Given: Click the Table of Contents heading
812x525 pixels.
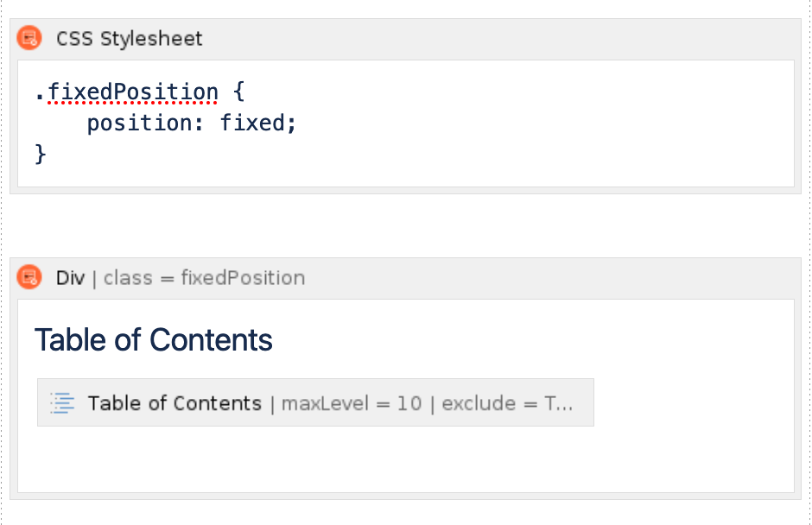Looking at the screenshot, I should point(154,340).
